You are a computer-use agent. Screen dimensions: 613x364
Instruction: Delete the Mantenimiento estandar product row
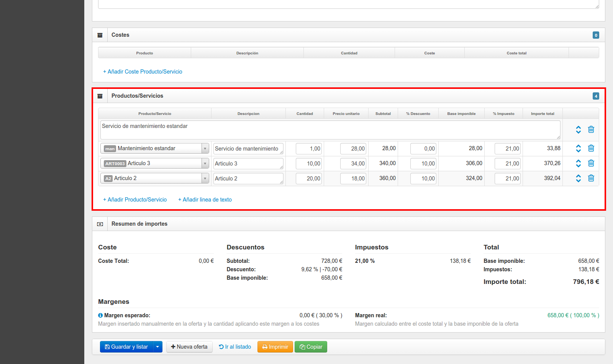(591, 148)
